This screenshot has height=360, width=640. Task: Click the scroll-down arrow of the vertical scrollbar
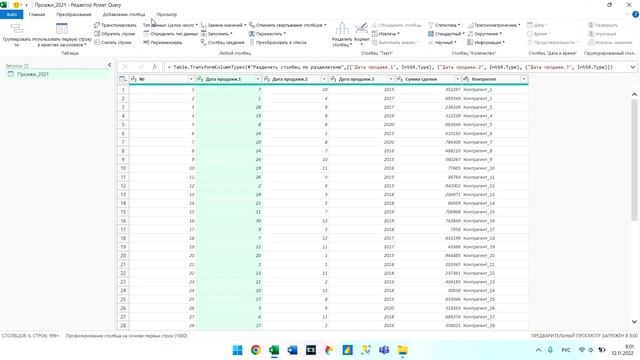634,322
